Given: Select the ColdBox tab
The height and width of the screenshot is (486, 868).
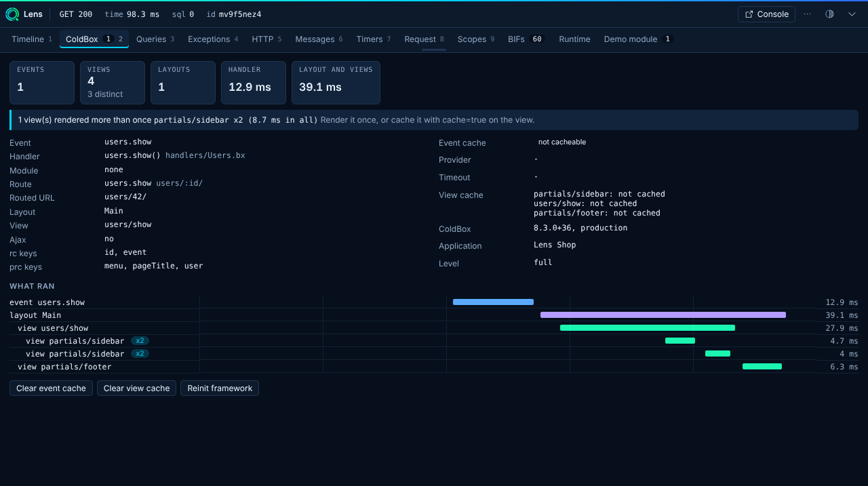Looking at the screenshot, I should (x=94, y=39).
